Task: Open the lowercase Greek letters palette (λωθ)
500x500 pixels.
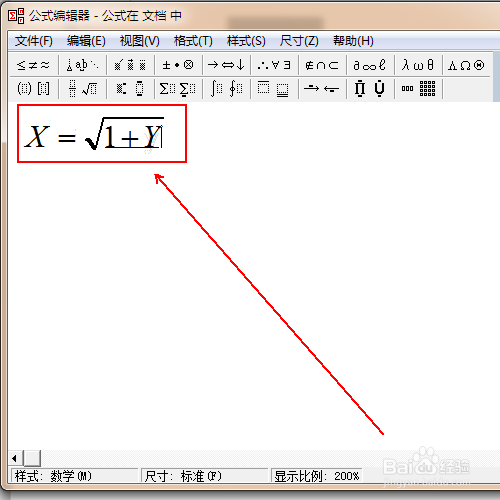Action: click(418, 65)
